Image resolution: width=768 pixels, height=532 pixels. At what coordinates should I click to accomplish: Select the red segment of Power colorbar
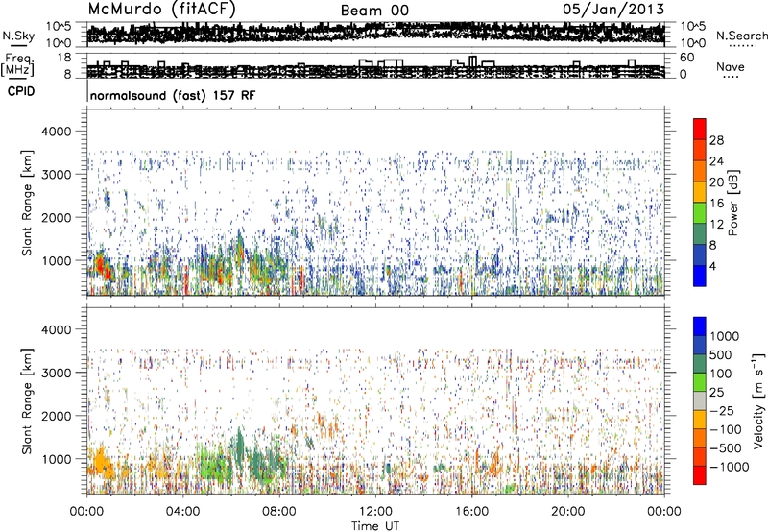(700, 130)
